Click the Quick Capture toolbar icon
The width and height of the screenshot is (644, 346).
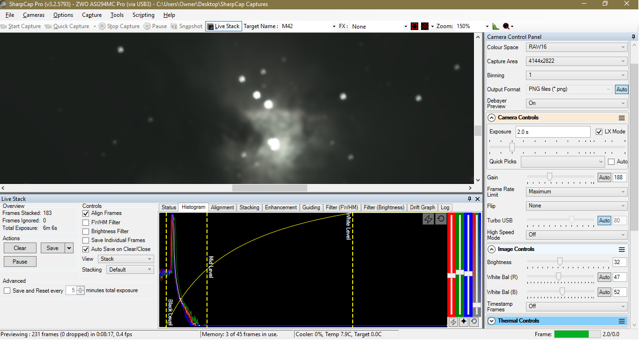pos(48,26)
